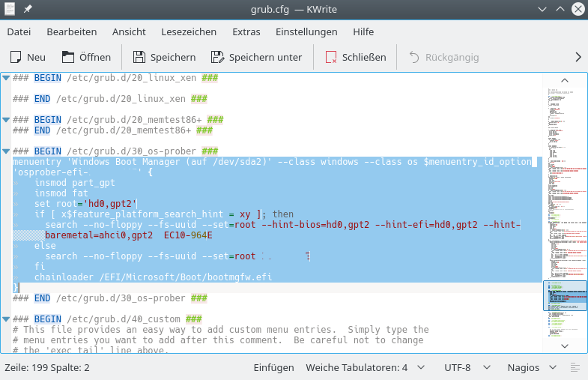The image size is (588, 380).
Task: Click the 'baremetal=ahci0,gpt2 EC10-964E' line
Action: (x=129, y=235)
